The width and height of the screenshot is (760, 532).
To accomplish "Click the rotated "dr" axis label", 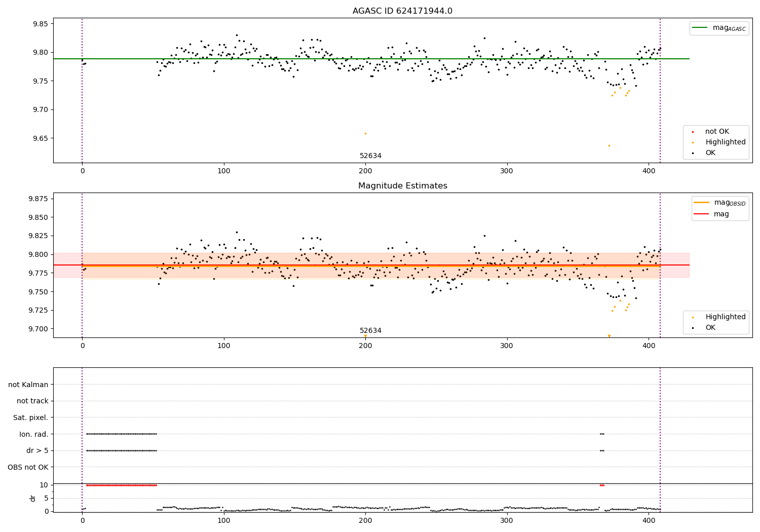I will (x=33, y=498).
